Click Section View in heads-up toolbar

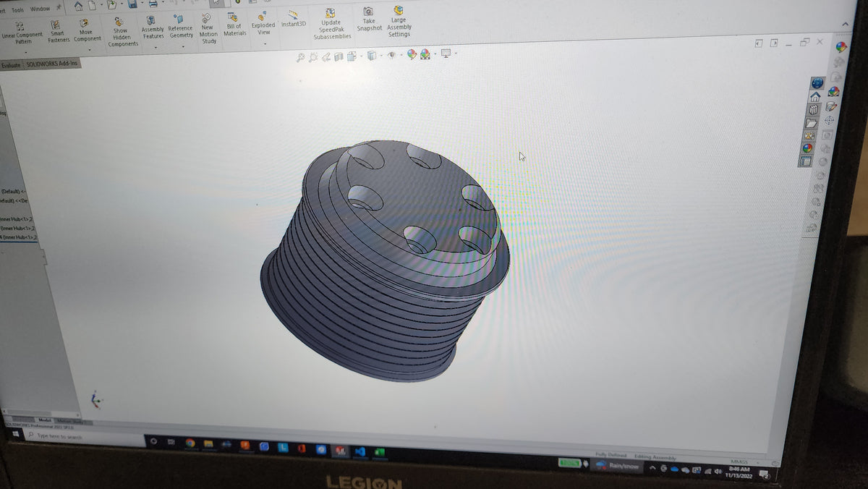(339, 56)
